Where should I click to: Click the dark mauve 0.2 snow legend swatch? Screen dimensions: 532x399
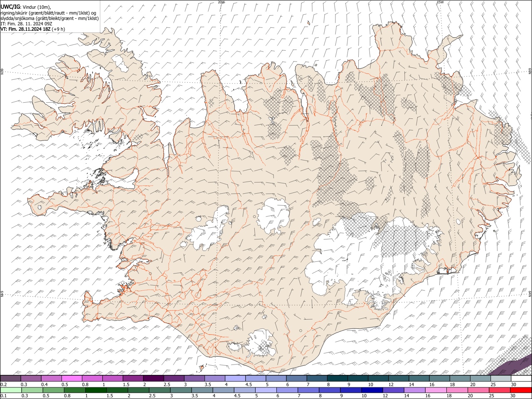[x=10, y=379]
